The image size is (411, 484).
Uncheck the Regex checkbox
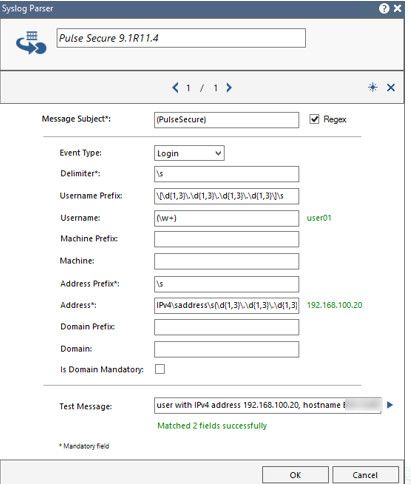[314, 119]
